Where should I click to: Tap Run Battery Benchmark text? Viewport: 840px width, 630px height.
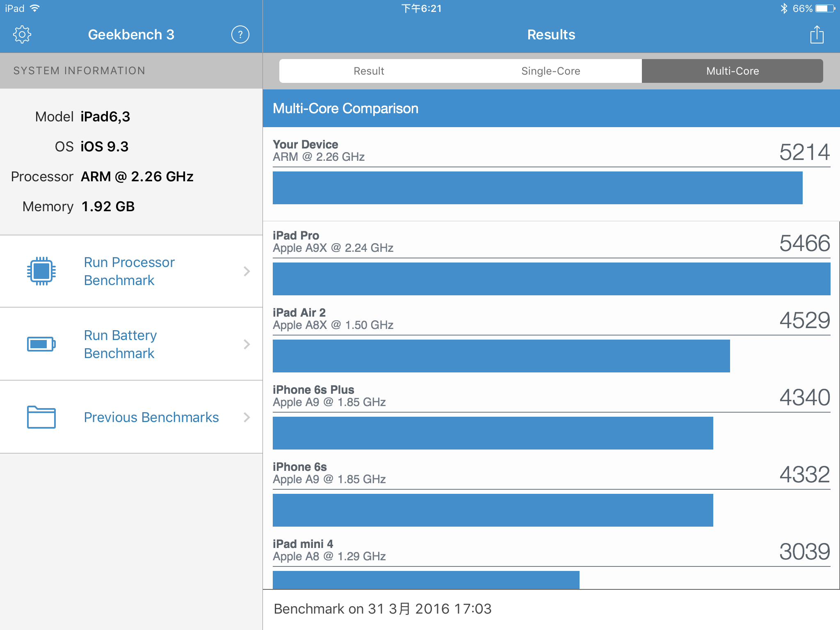coord(120,344)
